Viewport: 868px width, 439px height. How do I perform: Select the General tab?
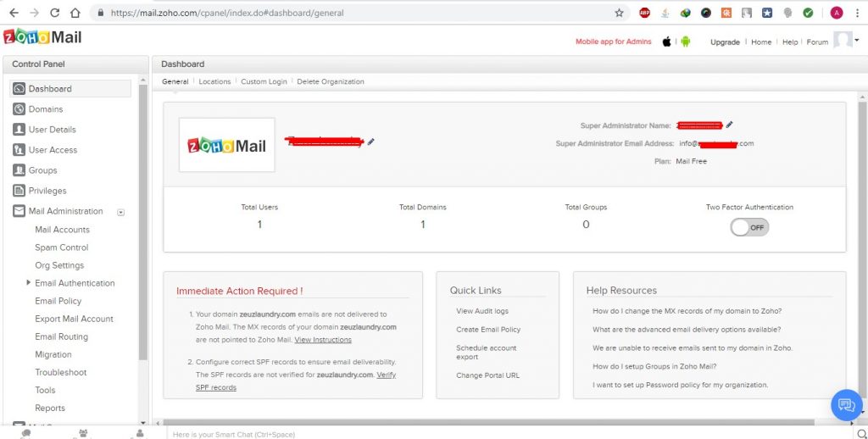click(x=175, y=81)
